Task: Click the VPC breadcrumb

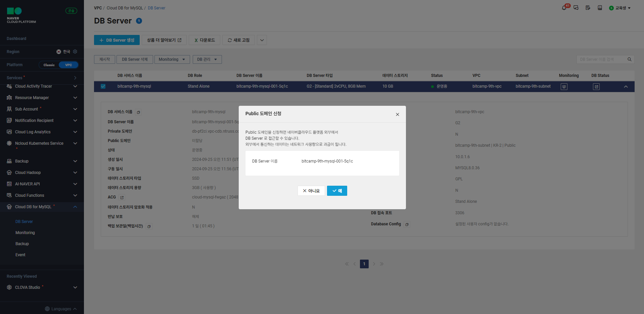Action: (98, 8)
